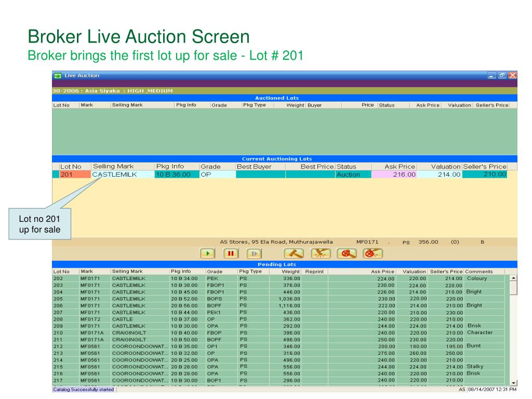
Task: Click Pkg Info 10 B 36.00 of lot 201
Action: click(177, 175)
